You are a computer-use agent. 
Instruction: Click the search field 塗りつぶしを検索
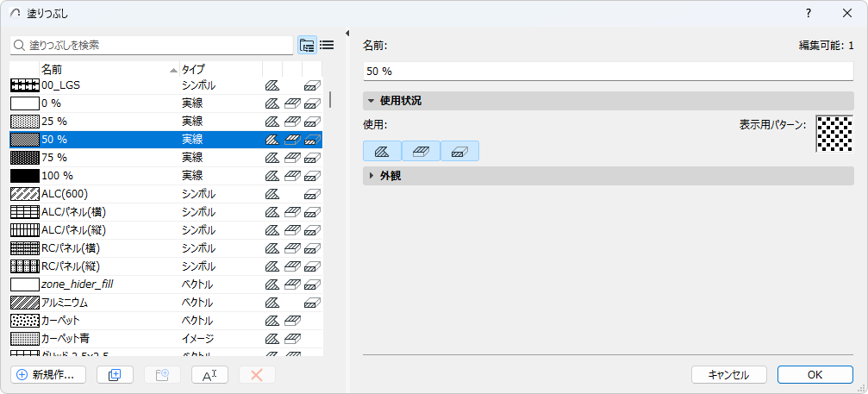152,46
